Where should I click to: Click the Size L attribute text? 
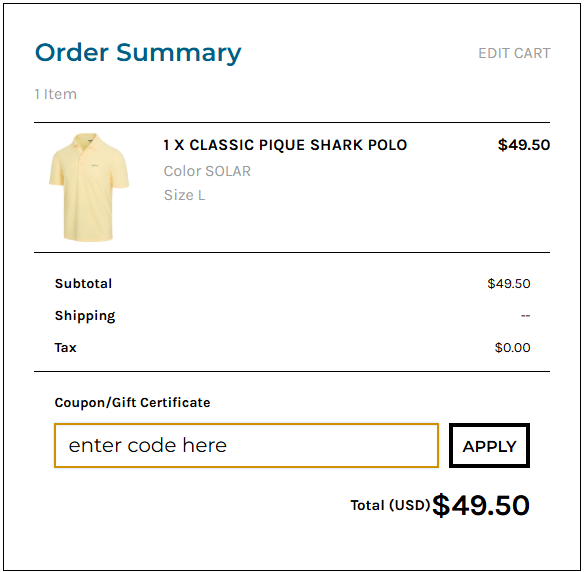(184, 195)
